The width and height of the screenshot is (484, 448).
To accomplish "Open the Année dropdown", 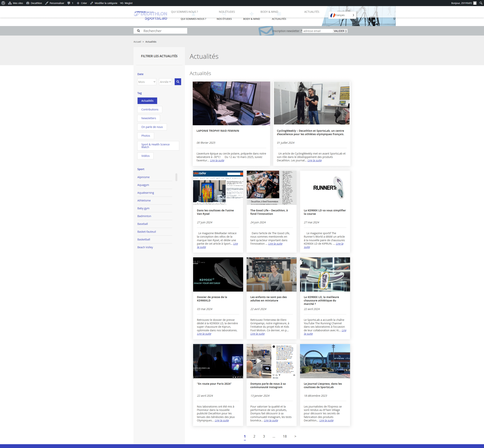I will coord(165,82).
